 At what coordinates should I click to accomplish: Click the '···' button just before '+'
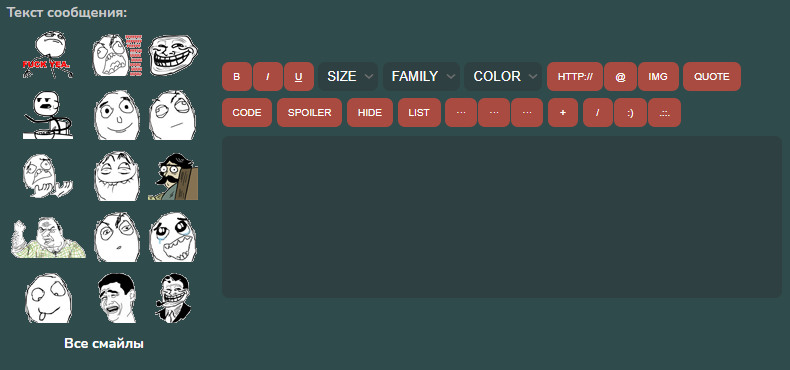[x=527, y=112]
